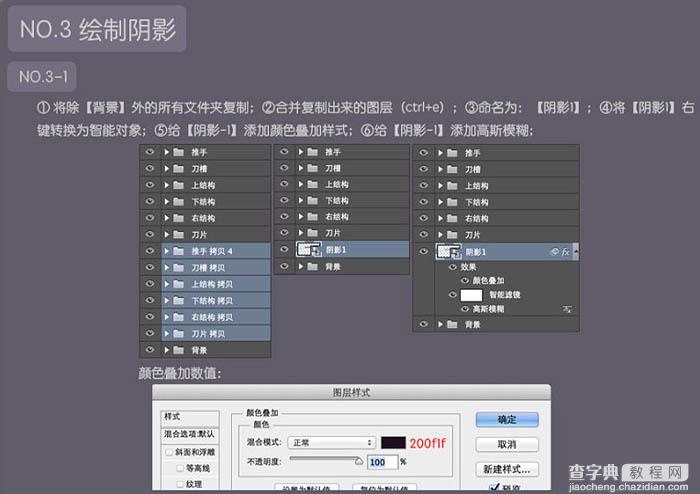Click the red 200f1f color code text
Image resolution: width=700 pixels, height=494 pixels.
(x=427, y=443)
